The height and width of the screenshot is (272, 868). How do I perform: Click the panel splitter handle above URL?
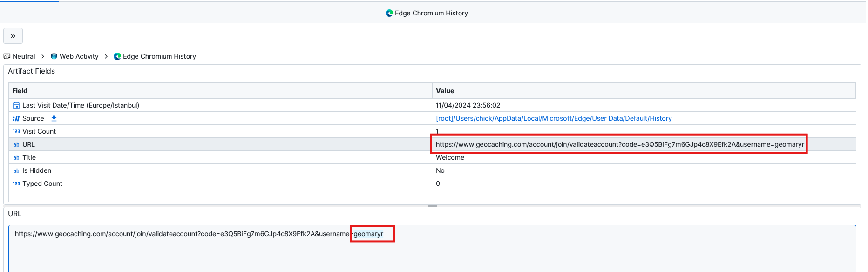tap(433, 205)
